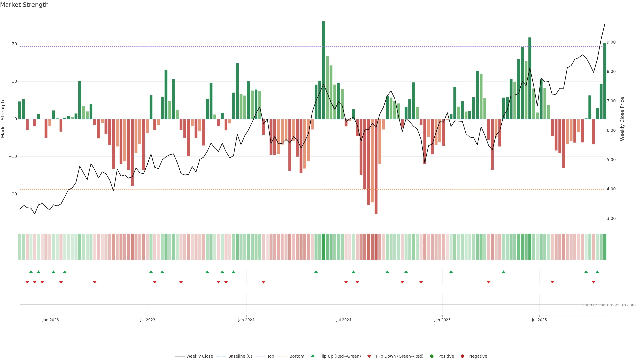The width and height of the screenshot is (644, 362).
Task: Click the Weekly Close Price axis title
Action: pyautogui.click(x=622, y=119)
